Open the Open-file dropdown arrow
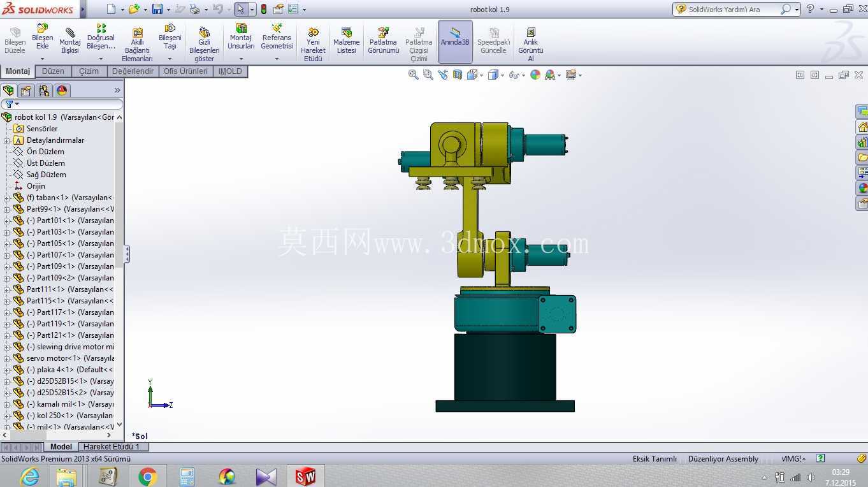 coord(144,10)
